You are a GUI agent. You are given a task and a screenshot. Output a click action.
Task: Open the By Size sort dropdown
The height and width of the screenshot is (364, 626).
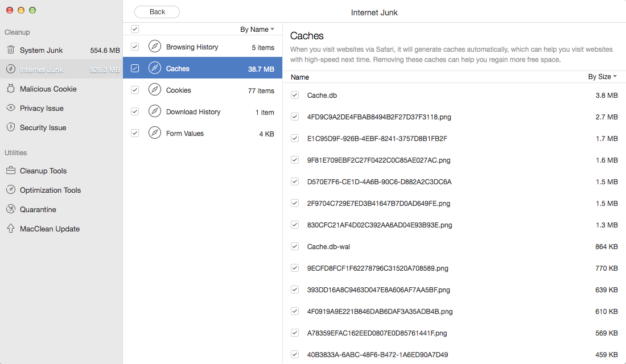603,77
